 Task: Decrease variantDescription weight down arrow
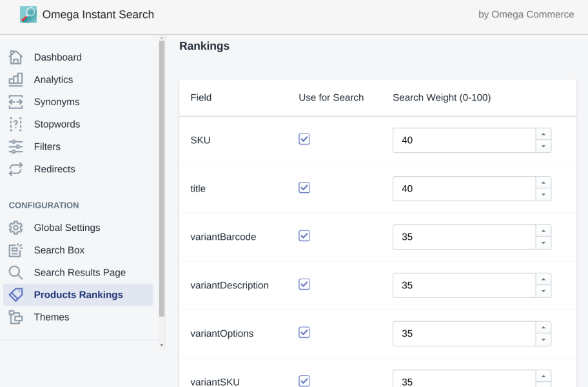pos(544,292)
